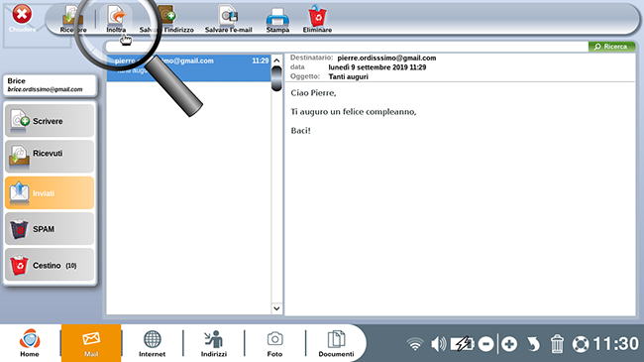The height and width of the screenshot is (362, 644).
Task: Open the Indirizzi contacts tab
Action: click(214, 343)
